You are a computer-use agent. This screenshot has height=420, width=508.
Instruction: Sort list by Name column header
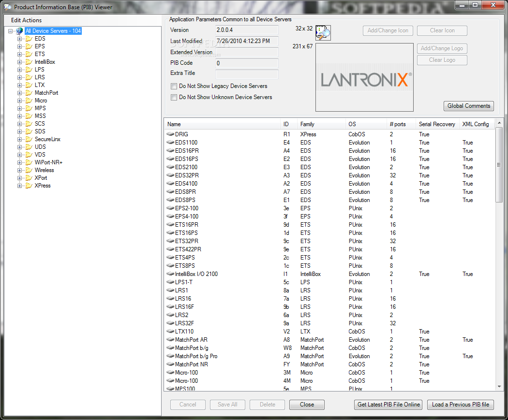click(x=222, y=124)
